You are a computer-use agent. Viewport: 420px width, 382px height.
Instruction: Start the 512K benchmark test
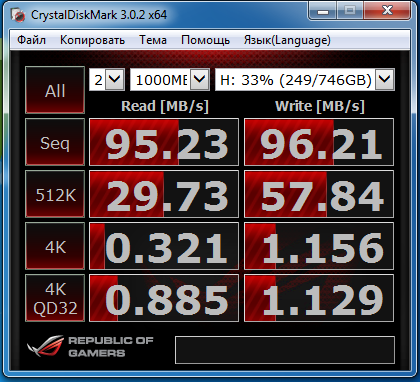point(55,194)
